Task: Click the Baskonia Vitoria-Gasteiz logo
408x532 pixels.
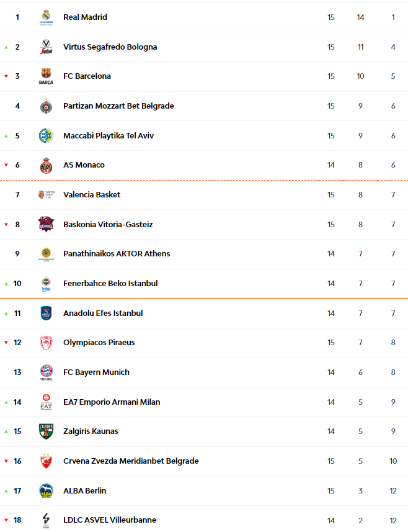Action: coord(46,224)
